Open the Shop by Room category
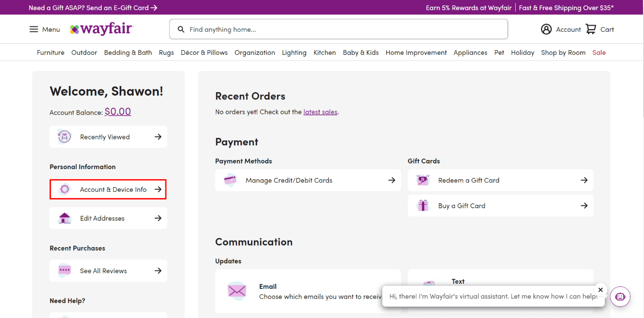 click(x=563, y=52)
